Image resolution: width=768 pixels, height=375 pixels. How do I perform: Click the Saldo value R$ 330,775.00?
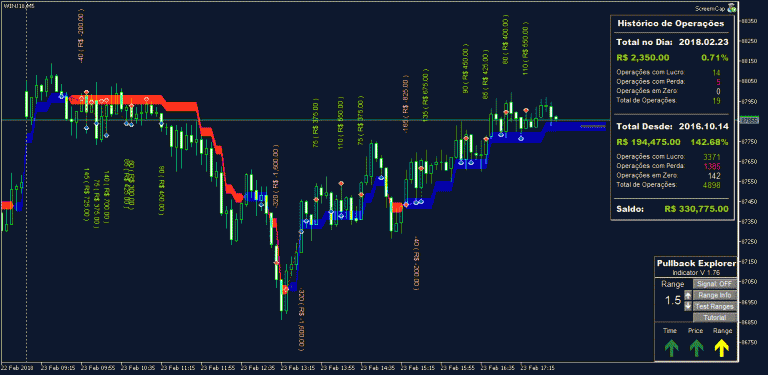696,209
